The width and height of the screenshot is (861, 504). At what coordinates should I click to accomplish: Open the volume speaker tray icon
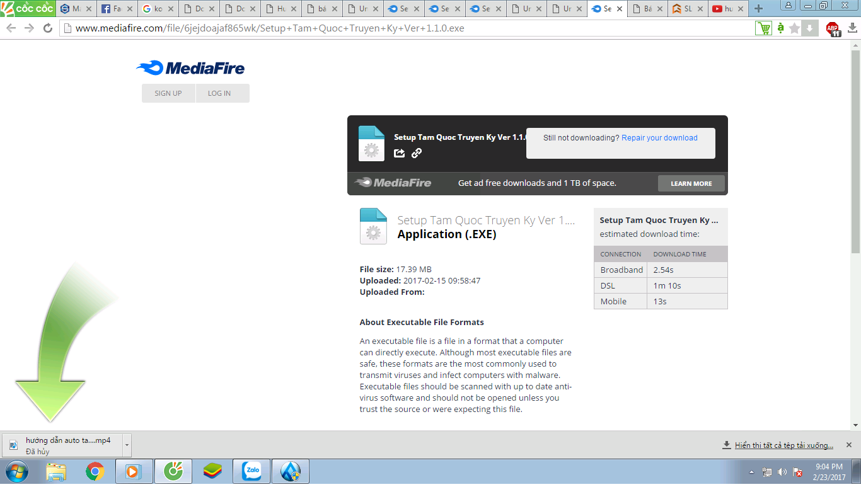782,472
